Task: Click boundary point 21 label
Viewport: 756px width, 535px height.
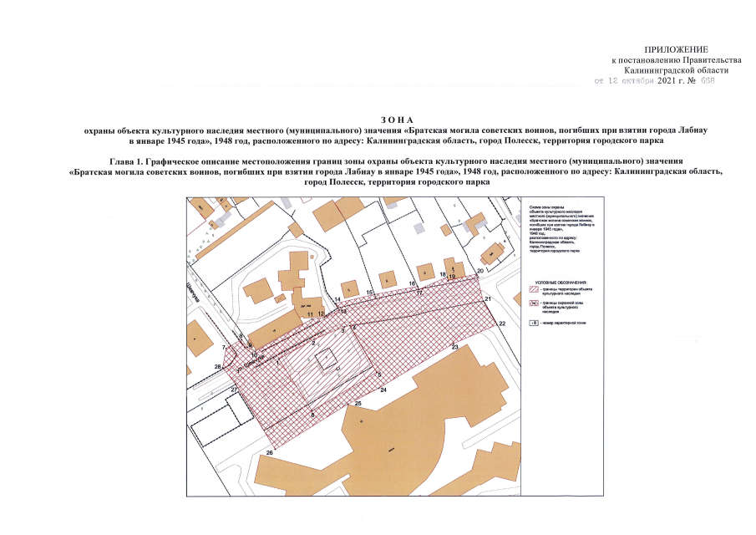Action: pos(488,299)
